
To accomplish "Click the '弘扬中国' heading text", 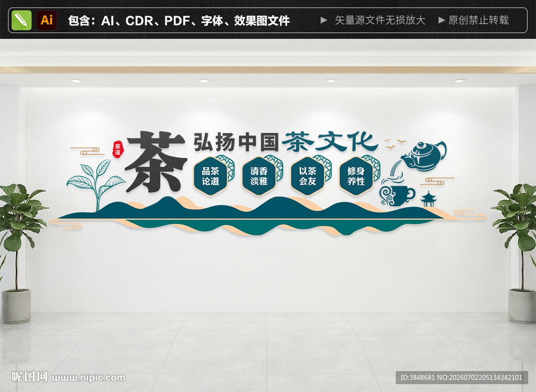I will coord(236,142).
